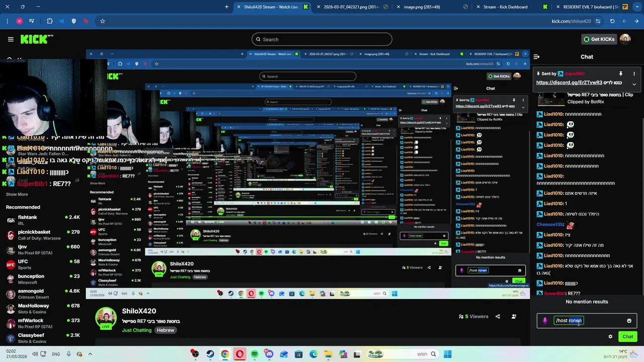Open Opera browser from the taskbar
This screenshot has height=362, width=644.
239,354
